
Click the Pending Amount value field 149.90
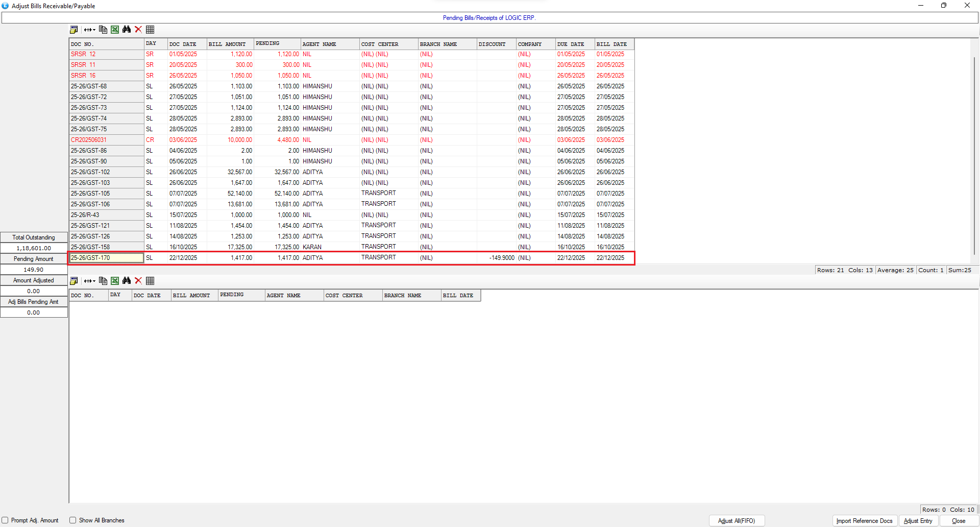(34, 270)
